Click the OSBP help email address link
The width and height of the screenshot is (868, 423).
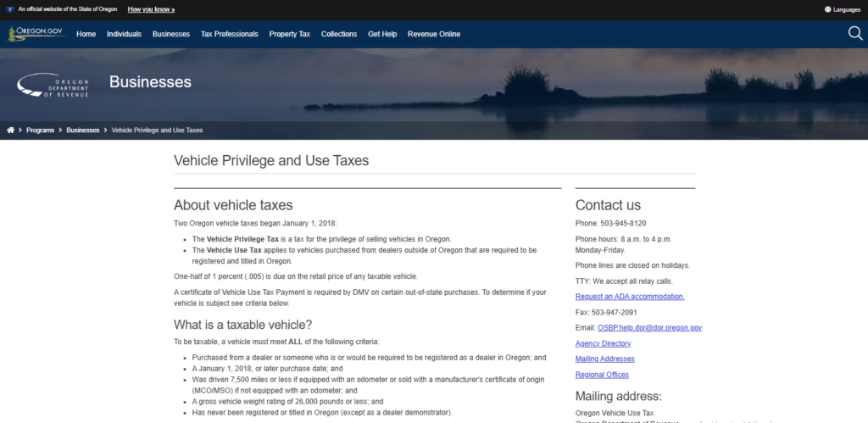(x=648, y=327)
